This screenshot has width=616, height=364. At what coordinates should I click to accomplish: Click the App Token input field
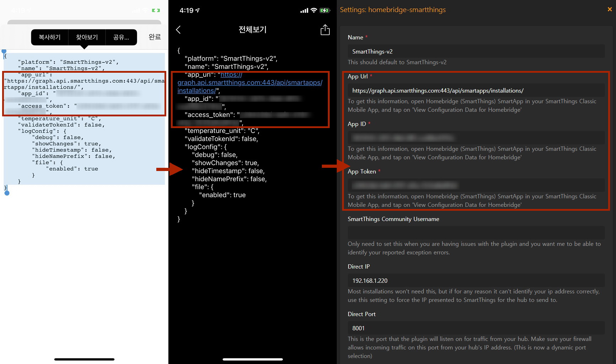476,185
